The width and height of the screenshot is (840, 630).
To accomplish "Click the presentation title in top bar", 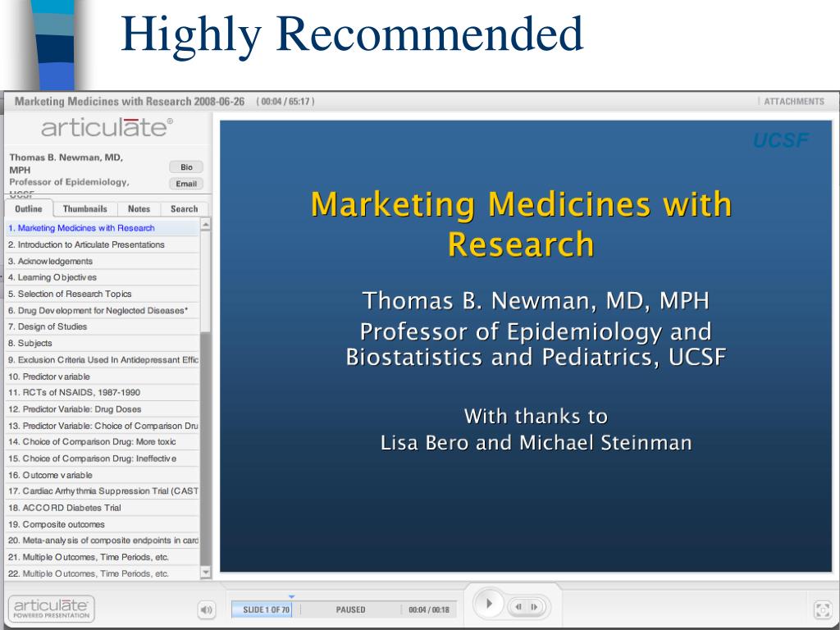I will [x=129, y=101].
